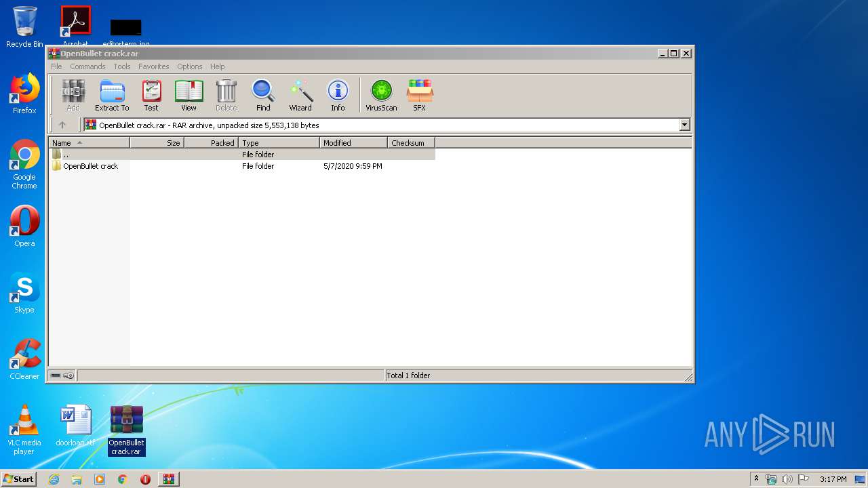Maximize the WinRAR window
868x488 pixels.
[673, 54]
